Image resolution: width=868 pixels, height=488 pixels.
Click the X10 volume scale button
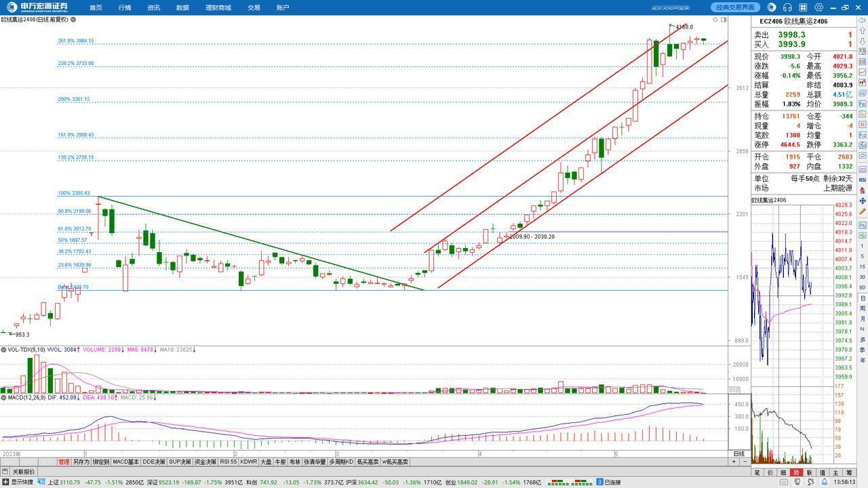point(734,390)
